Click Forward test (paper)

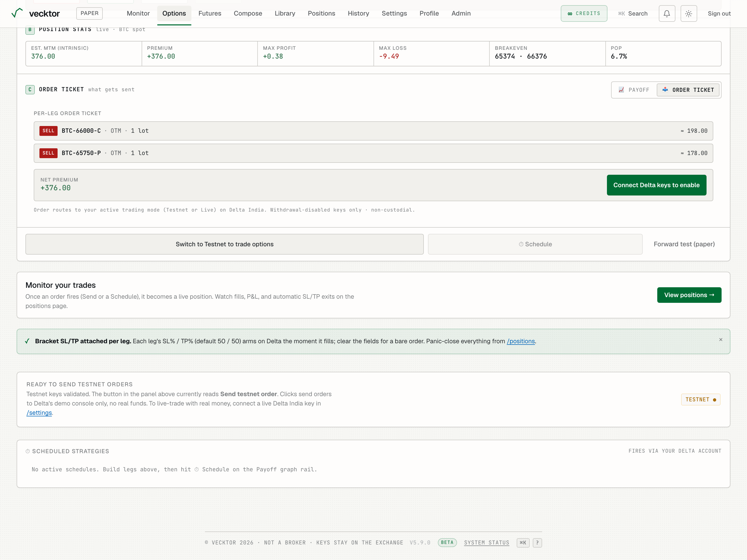tap(684, 244)
